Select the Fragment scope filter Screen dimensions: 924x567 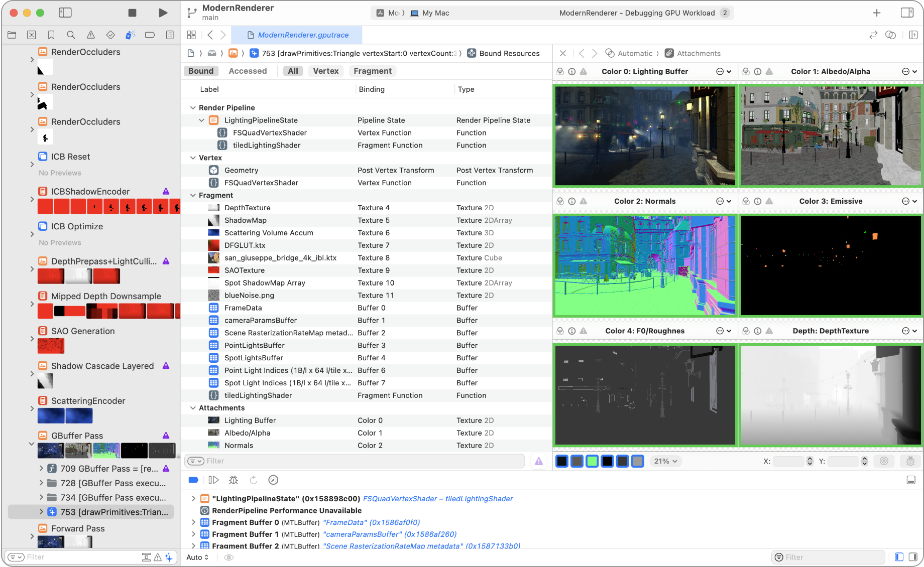[x=372, y=71]
